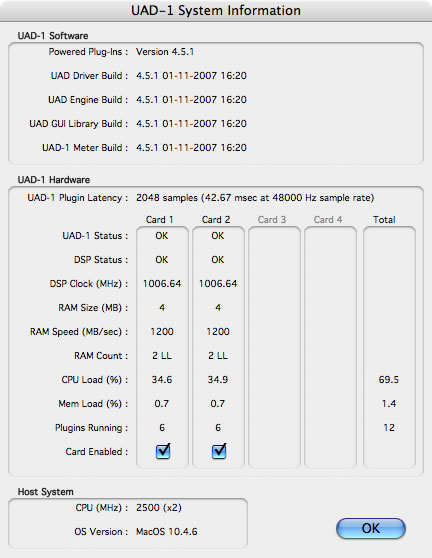
Task: Click Card 1 CPU Load value '34.6'
Action: coord(162,380)
